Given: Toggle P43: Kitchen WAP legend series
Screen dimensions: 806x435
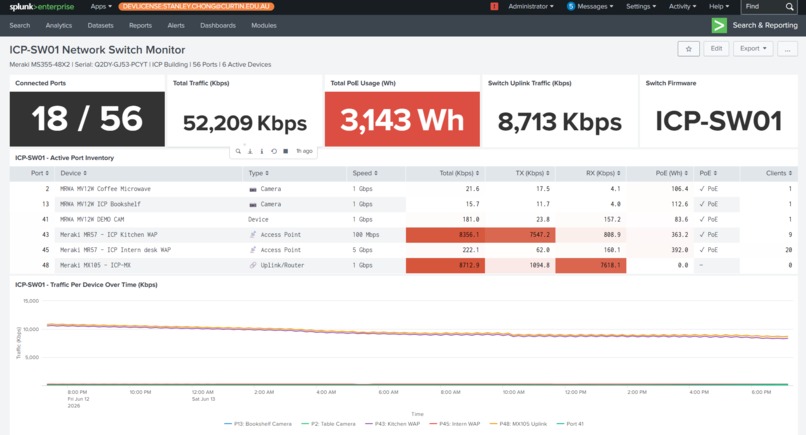Looking at the screenshot, I should [x=393, y=424].
